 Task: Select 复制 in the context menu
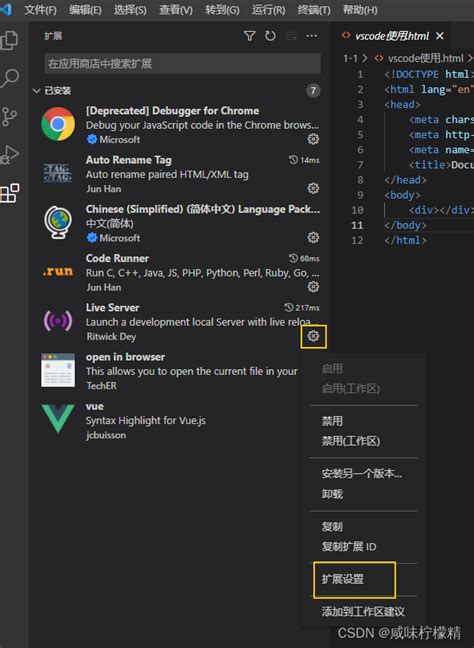332,526
